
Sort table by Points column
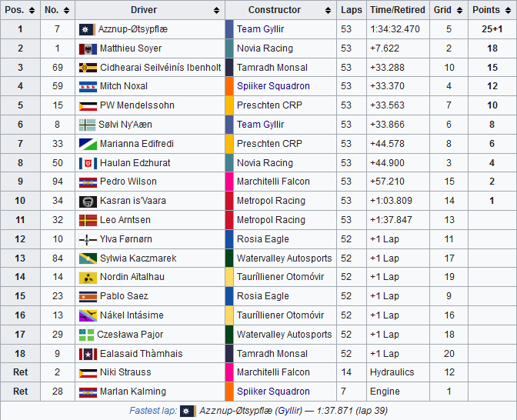point(492,11)
